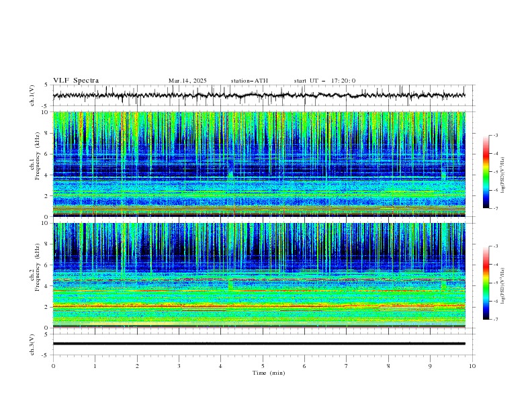Screen dimensions: 532x411
Task: Click the time axis tick label '9'
Action: 430,366
